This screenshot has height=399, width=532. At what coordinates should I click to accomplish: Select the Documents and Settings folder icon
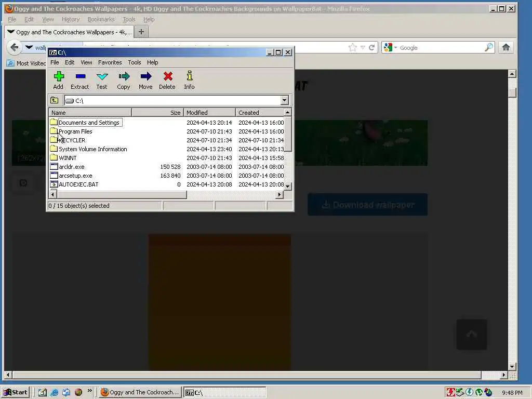coord(54,122)
